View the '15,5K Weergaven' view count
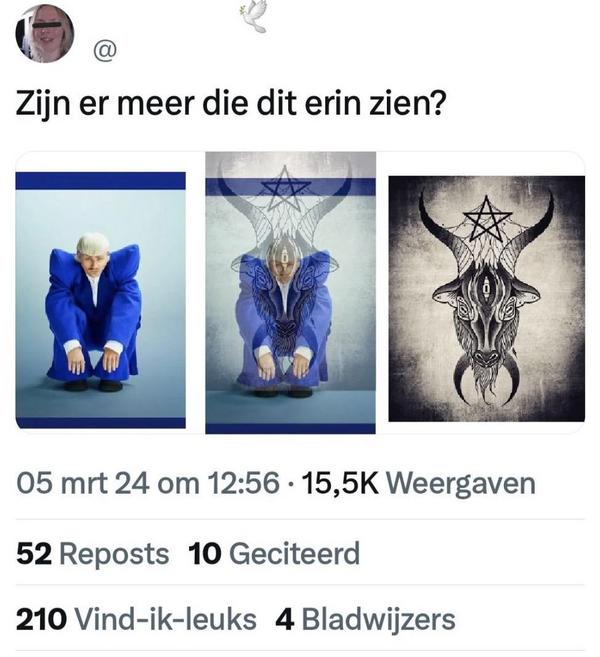Screen dimensions: 600x657 pos(418,483)
